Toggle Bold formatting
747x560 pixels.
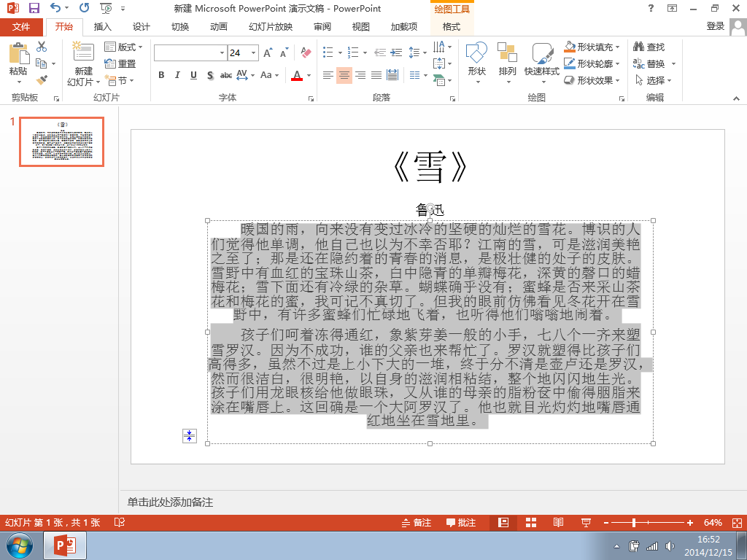(x=161, y=75)
